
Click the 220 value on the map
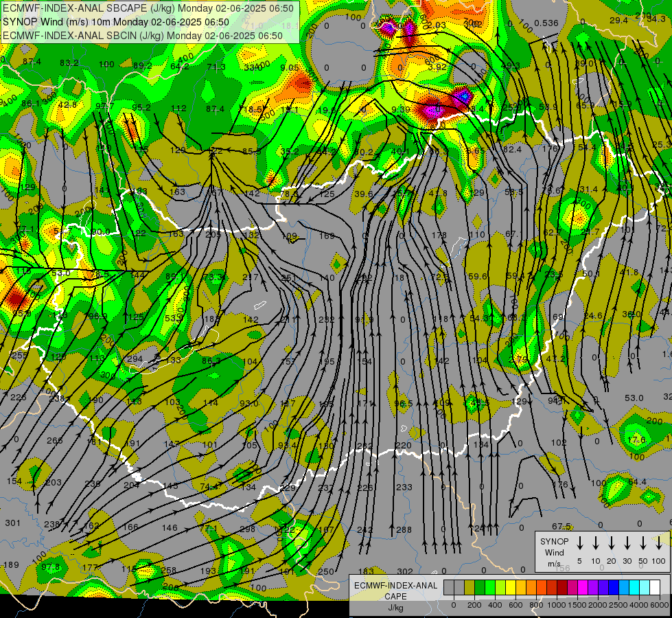coord(404,445)
